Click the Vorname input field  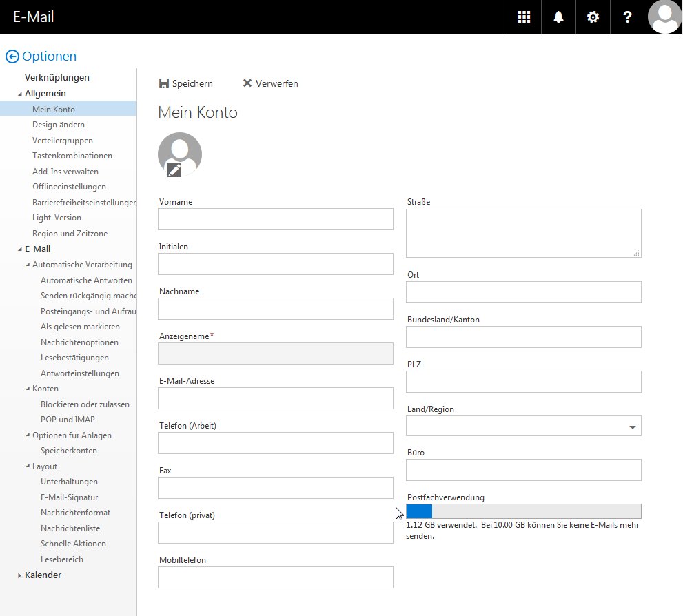[x=275, y=219]
